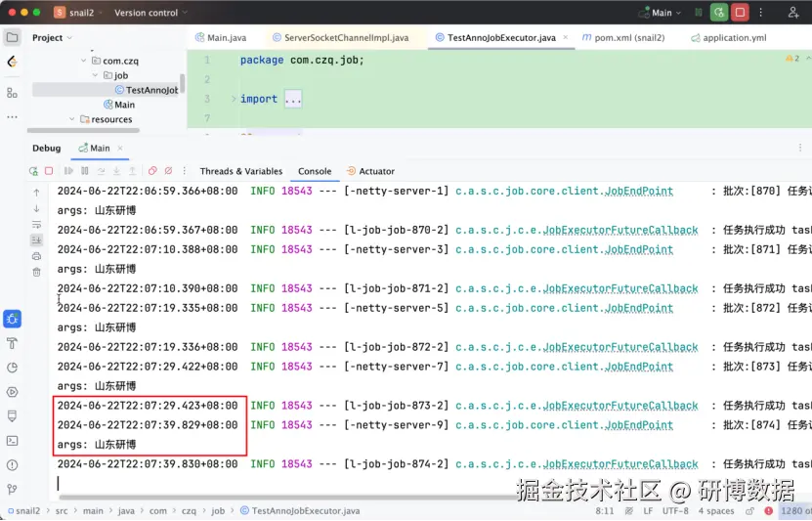Screen dimensions: 812x521
Task: Click the green Rerun Main button in title bar
Action: [719, 13]
